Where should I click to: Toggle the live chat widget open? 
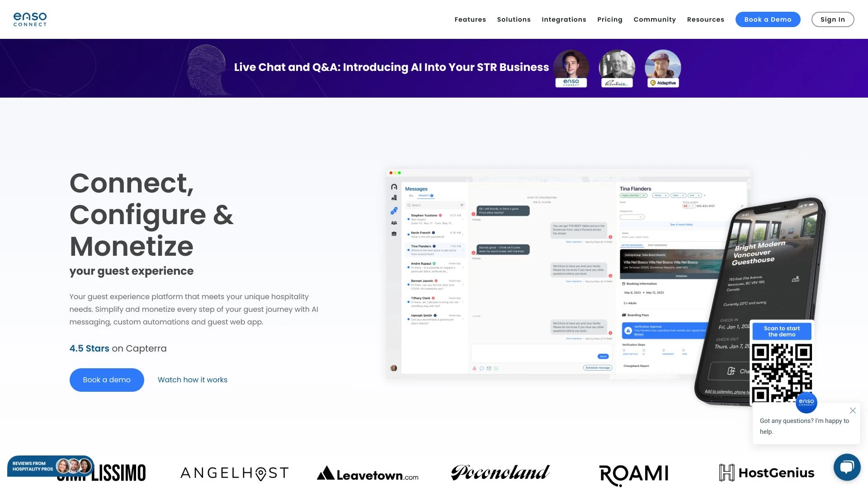click(x=847, y=468)
